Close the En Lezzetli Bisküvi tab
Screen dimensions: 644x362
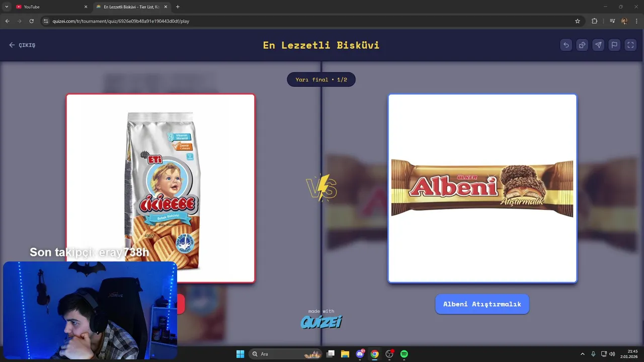(x=166, y=7)
